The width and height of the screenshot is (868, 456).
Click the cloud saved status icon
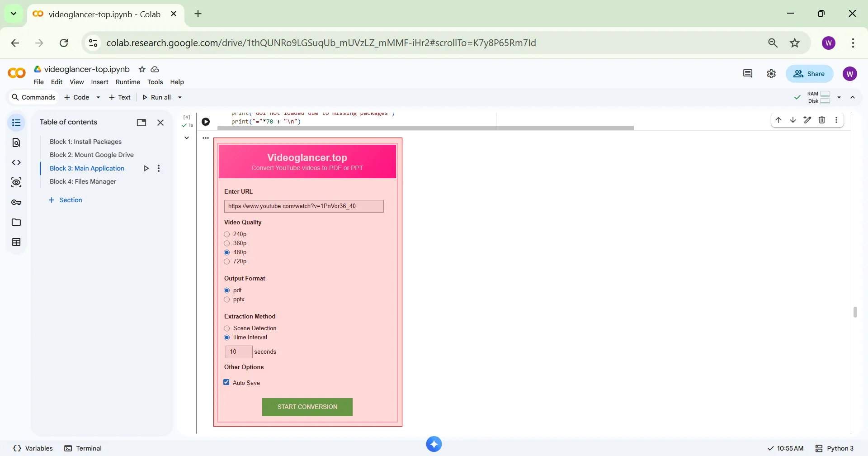[x=155, y=69]
